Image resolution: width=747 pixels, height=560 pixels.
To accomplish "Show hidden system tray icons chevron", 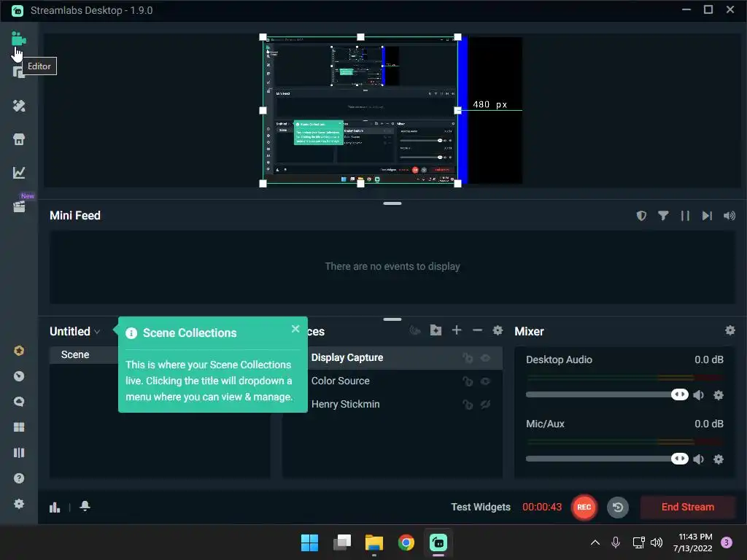I will [595, 542].
